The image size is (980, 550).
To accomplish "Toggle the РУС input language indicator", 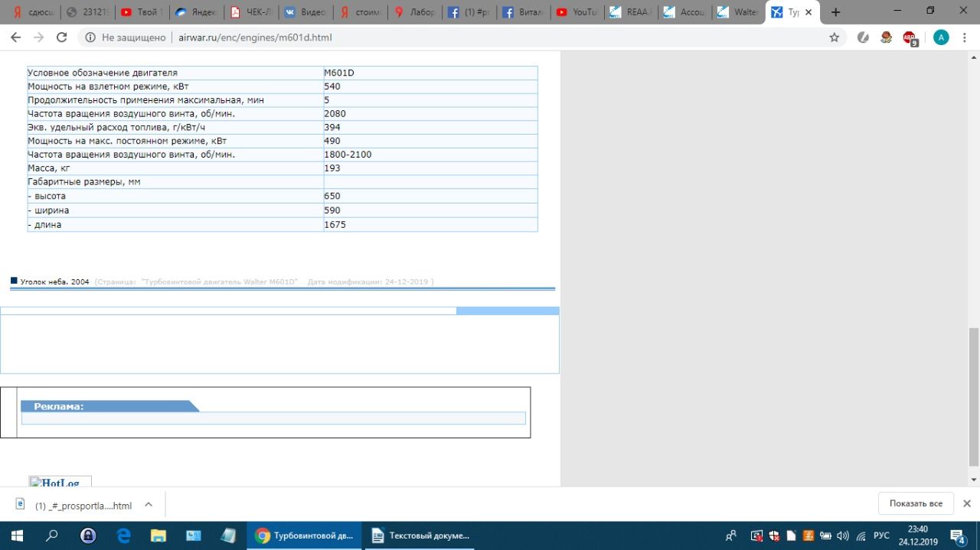I will [x=881, y=535].
